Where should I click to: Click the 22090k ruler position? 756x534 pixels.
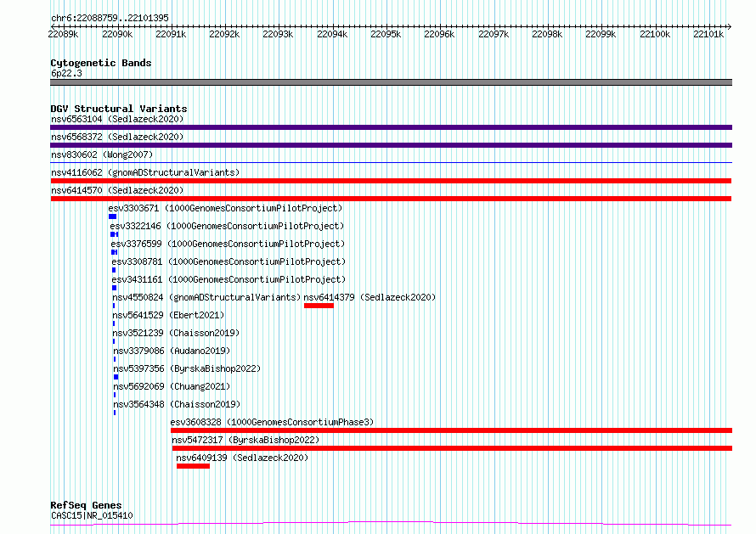coord(117,34)
